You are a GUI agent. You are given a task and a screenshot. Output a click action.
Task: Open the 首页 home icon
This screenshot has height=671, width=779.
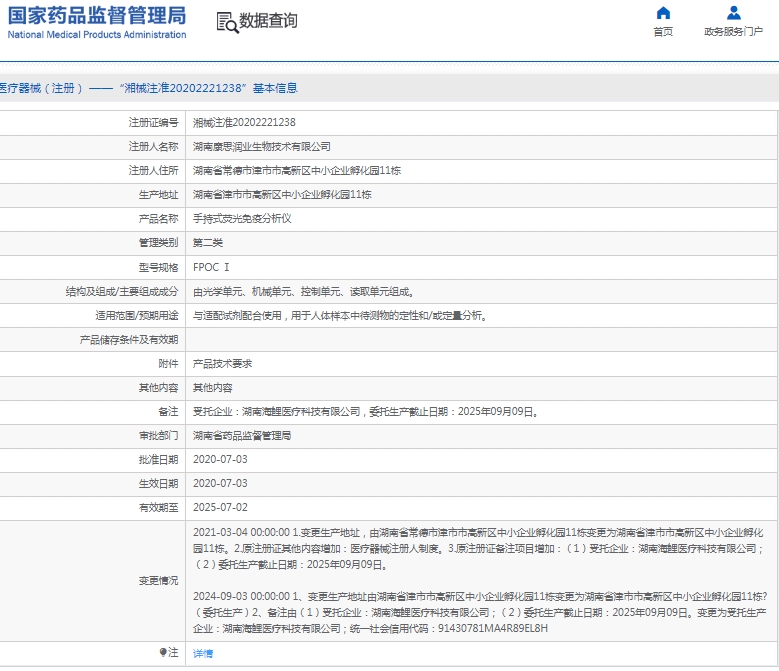click(x=663, y=12)
